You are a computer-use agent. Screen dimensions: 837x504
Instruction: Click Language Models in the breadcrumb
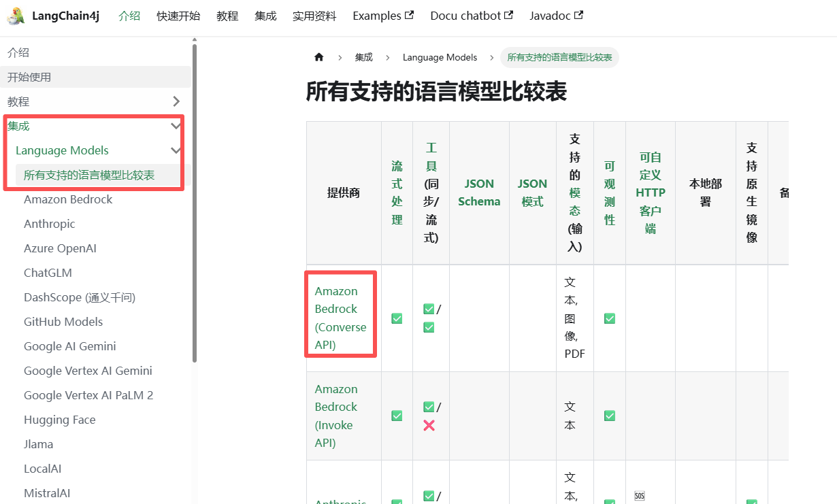(x=440, y=57)
